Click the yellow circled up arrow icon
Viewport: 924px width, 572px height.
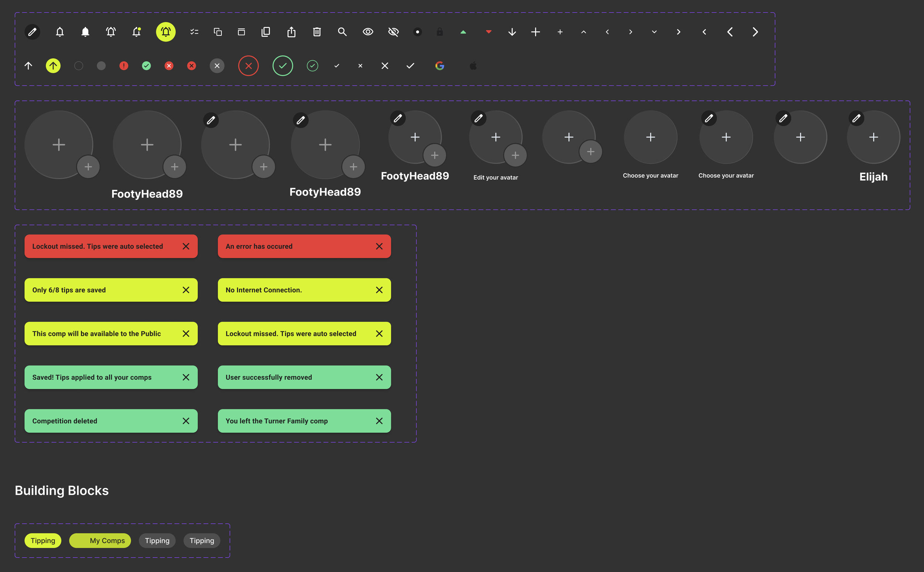tap(53, 66)
